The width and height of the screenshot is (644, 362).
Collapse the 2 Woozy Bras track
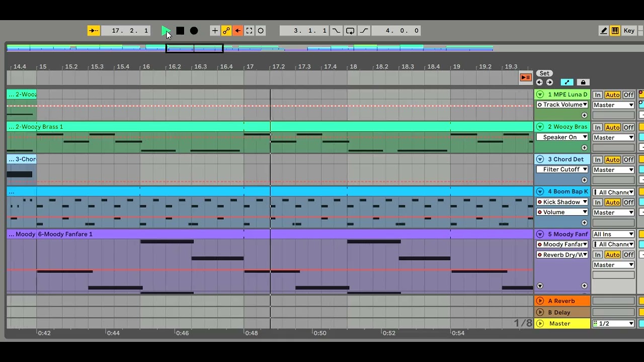pos(540,127)
